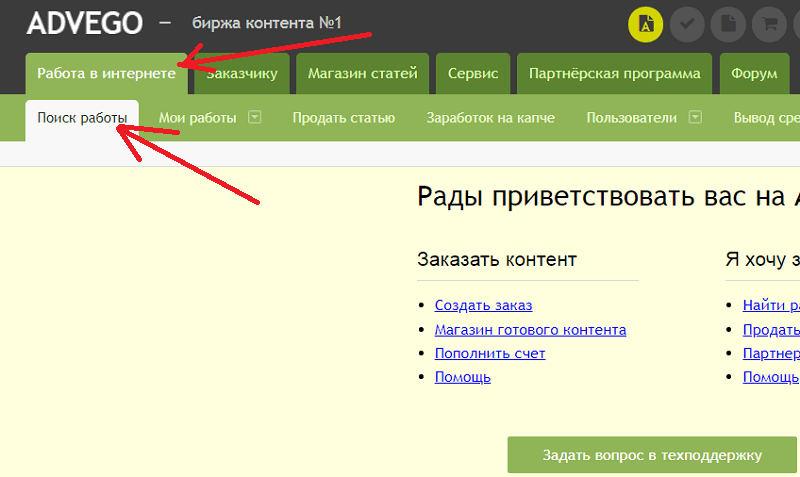Image resolution: width=800 pixels, height=477 pixels.
Task: Open the Заказчику tab
Action: (x=242, y=73)
